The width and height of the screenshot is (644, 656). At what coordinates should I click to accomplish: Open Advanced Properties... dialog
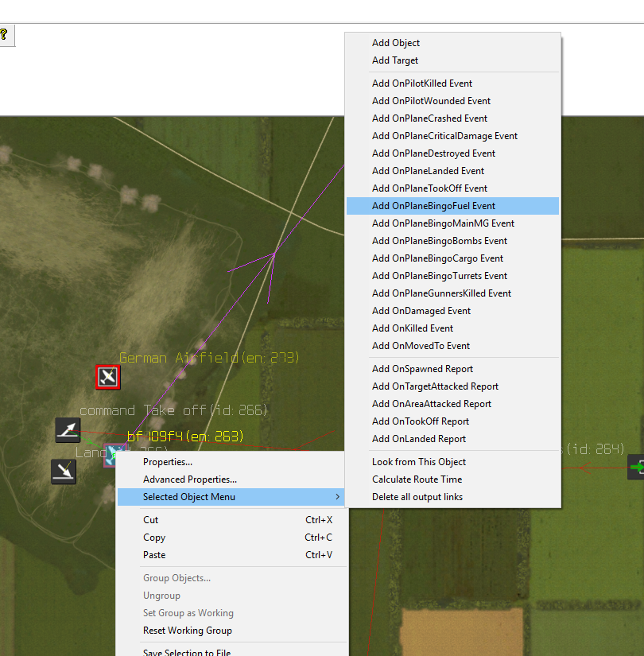click(231, 479)
